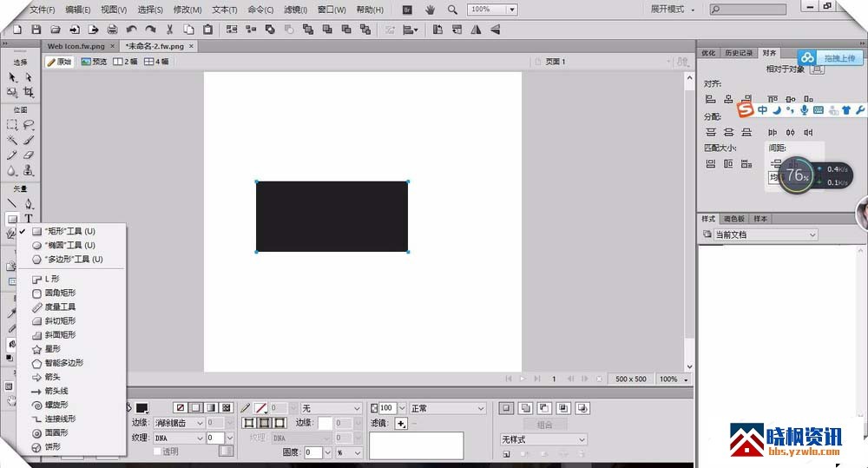The height and width of the screenshot is (468, 868).
Task: Select the 螺旋形 (Spiral) shape from flyout
Action: 56,405
